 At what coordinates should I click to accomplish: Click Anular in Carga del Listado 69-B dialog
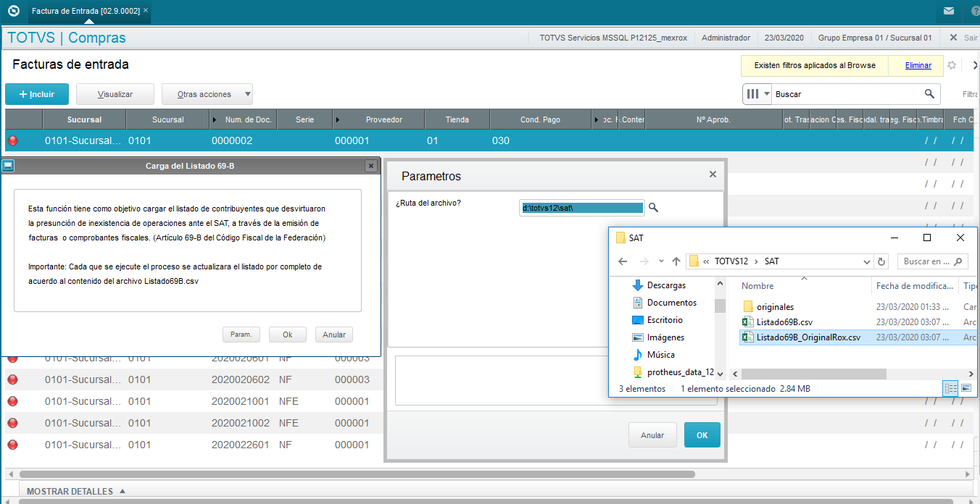tap(334, 335)
